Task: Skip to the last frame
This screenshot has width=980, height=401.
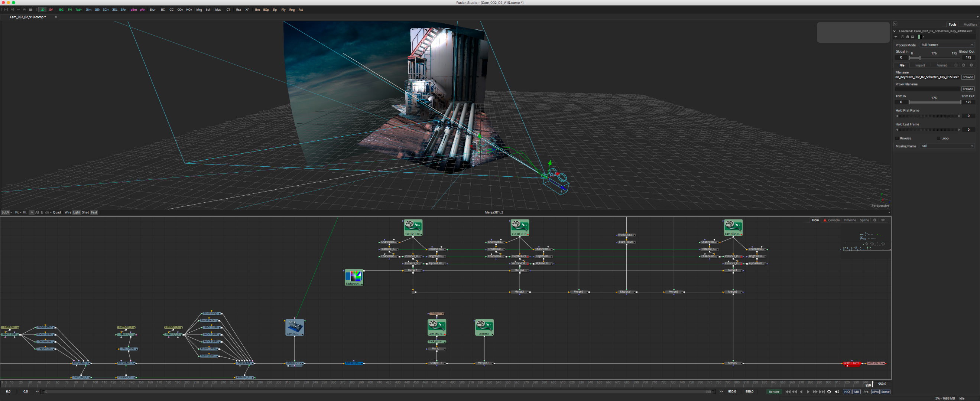Action: click(822, 391)
